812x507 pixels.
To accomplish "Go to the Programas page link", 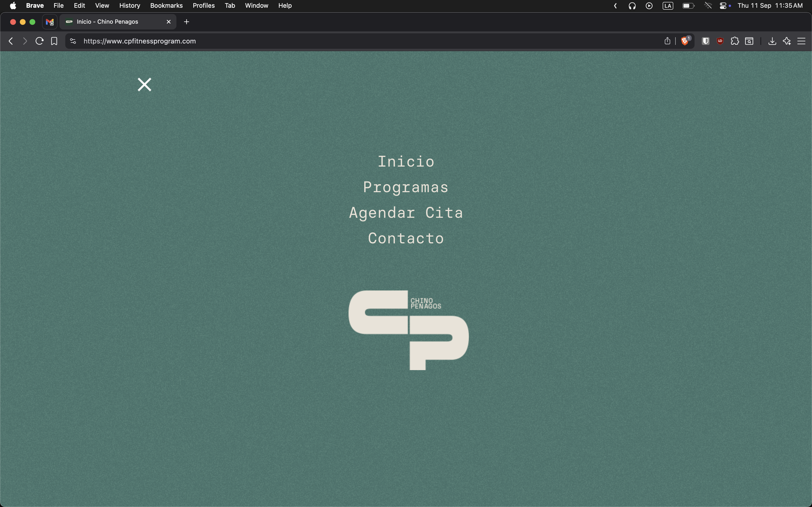I will [x=406, y=187].
